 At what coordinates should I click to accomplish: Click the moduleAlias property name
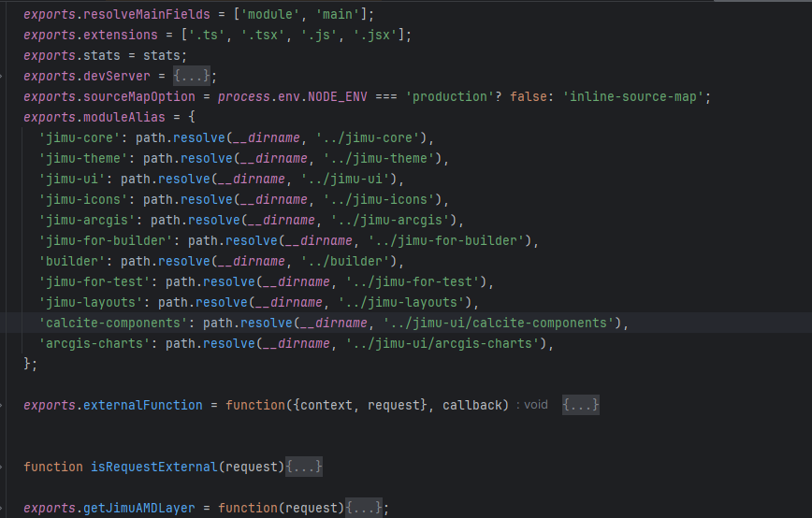point(120,117)
